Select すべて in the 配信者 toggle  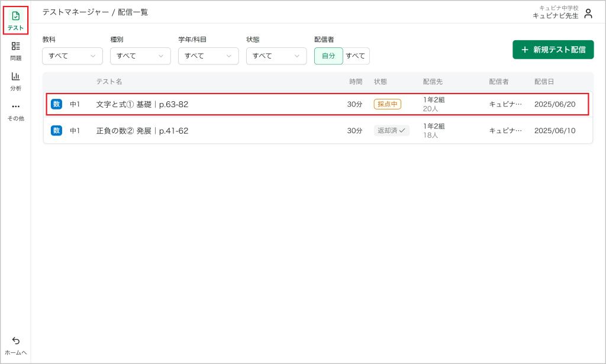tap(356, 56)
